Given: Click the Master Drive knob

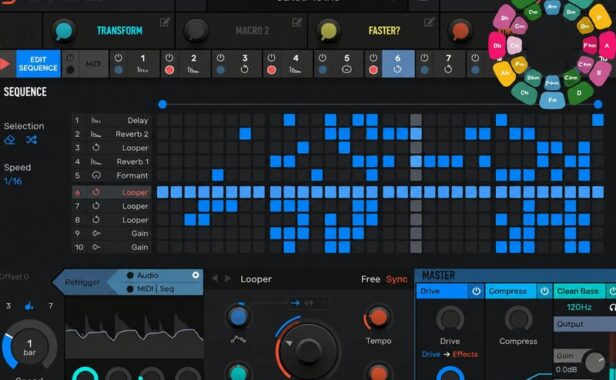Looking at the screenshot, I should [x=450, y=319].
